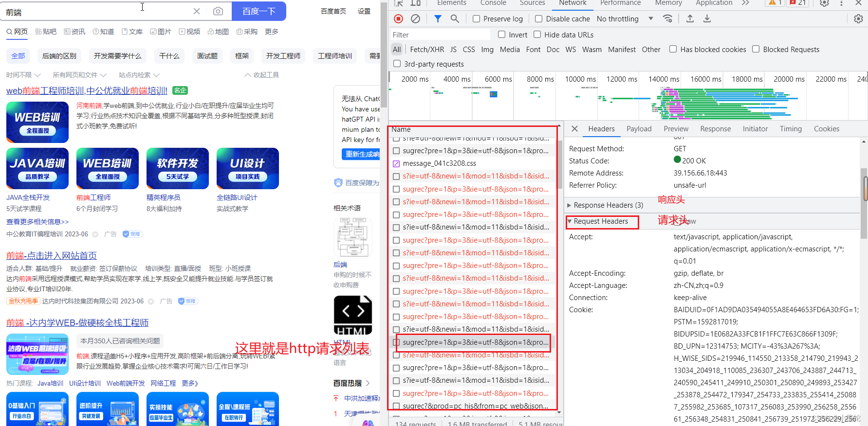Click the errors count badge showing 21
This screenshot has width=868, height=426.
click(x=798, y=3)
